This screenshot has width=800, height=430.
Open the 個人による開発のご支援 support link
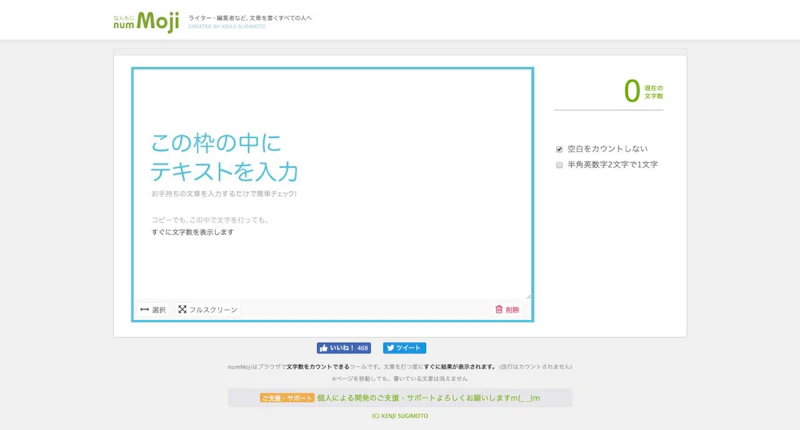(429, 398)
